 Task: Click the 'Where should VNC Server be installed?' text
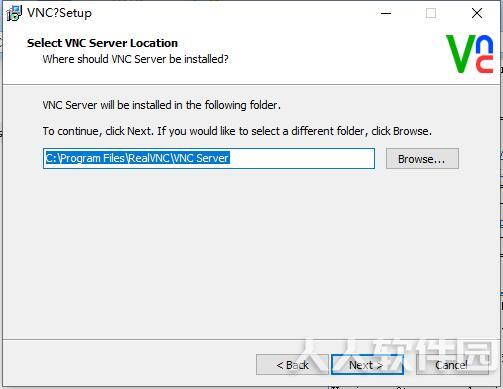pyautogui.click(x=135, y=59)
